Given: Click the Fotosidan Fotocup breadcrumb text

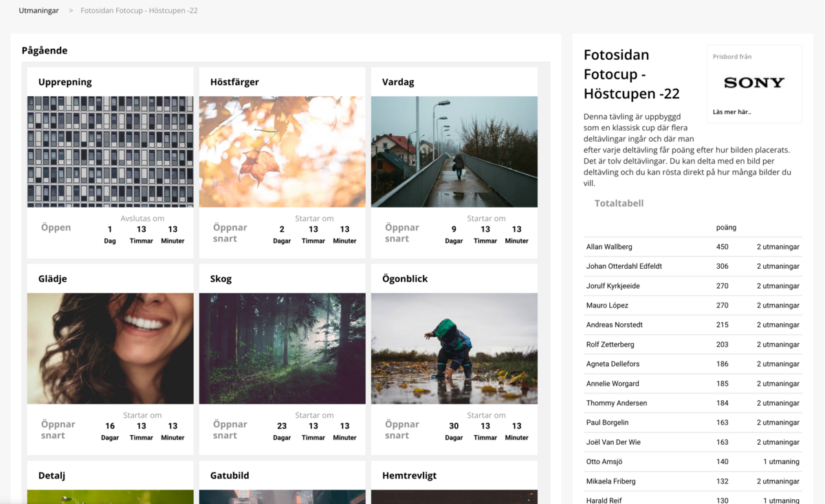Looking at the screenshot, I should [139, 11].
